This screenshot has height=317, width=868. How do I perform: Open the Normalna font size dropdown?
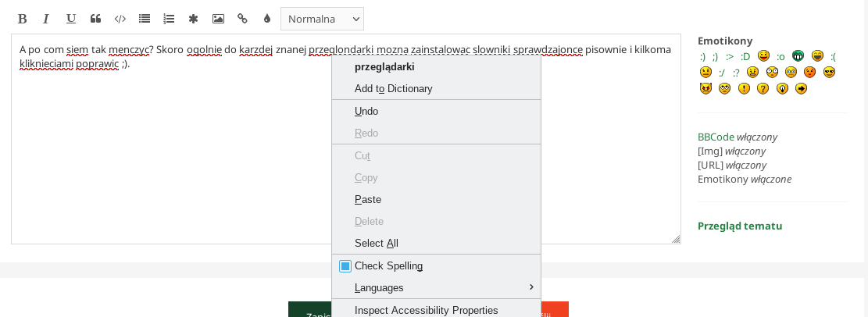[x=322, y=19]
